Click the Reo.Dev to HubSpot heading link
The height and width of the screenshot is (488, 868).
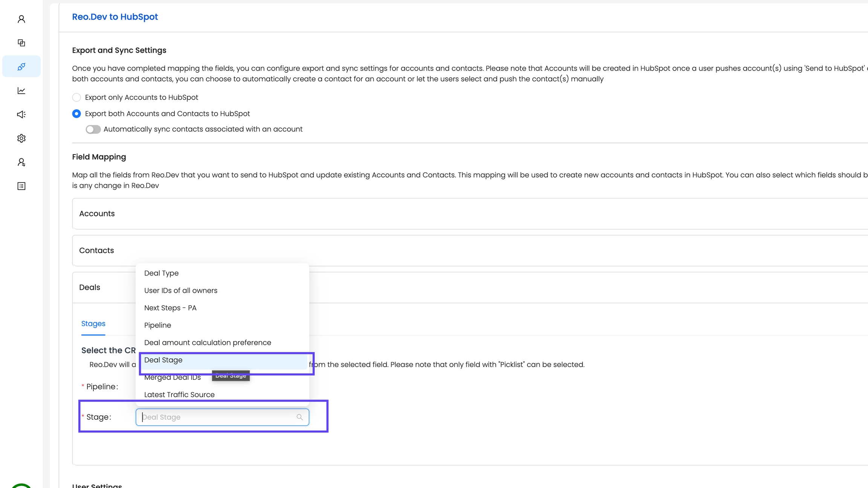tap(115, 17)
